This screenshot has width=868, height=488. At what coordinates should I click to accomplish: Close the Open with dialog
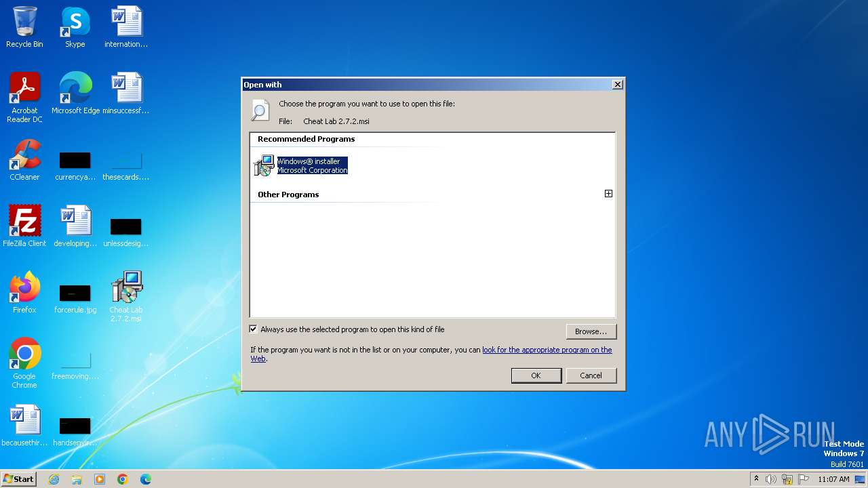(x=617, y=85)
